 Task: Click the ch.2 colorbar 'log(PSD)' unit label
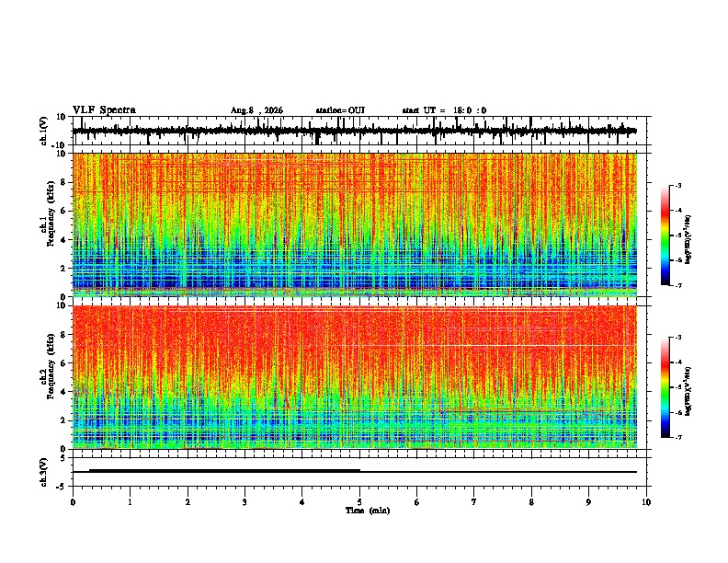click(x=688, y=391)
